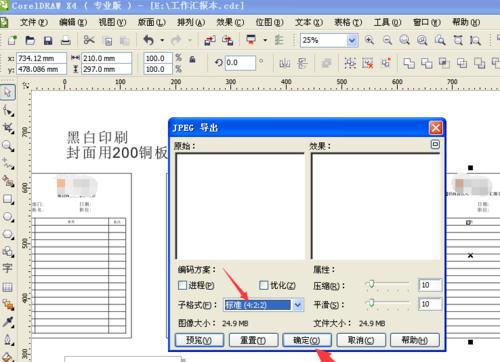Click the 确定(O) OK button
Viewport: 500px width, 362px height.
pos(307,340)
